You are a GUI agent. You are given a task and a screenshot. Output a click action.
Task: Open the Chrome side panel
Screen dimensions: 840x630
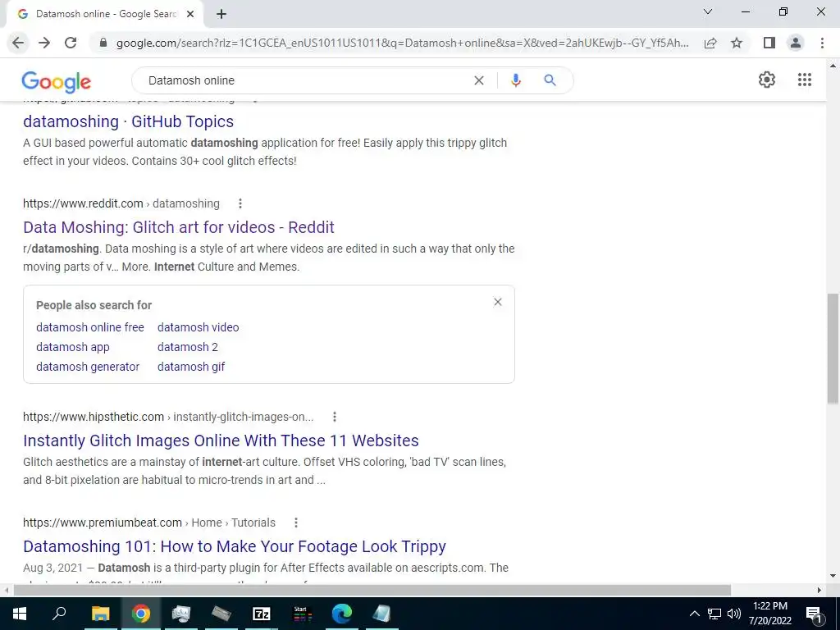click(x=769, y=43)
